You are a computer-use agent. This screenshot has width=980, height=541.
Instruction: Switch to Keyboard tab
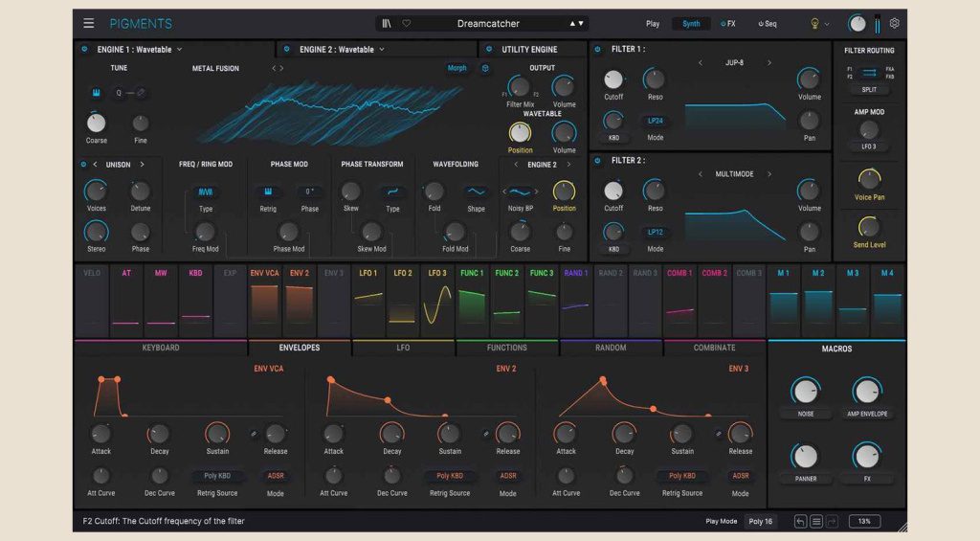[161, 348]
